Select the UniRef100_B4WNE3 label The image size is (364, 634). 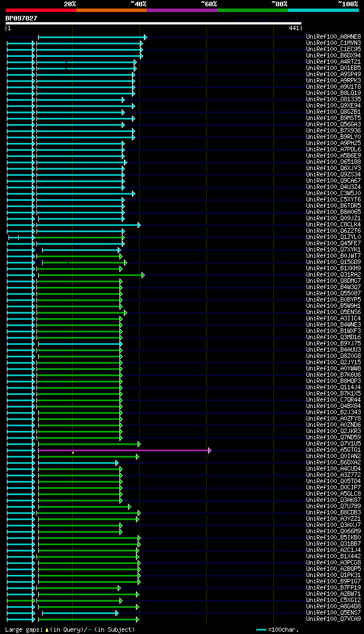(334, 325)
